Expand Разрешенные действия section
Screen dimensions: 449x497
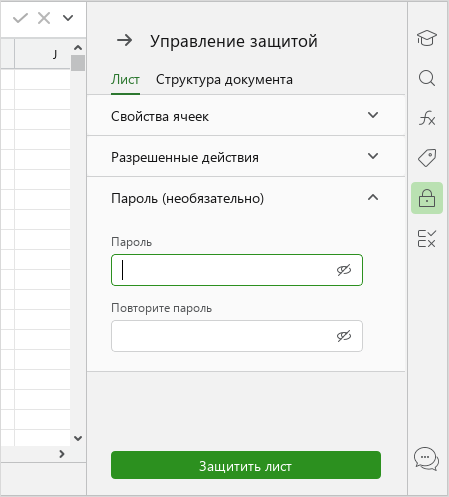373,156
